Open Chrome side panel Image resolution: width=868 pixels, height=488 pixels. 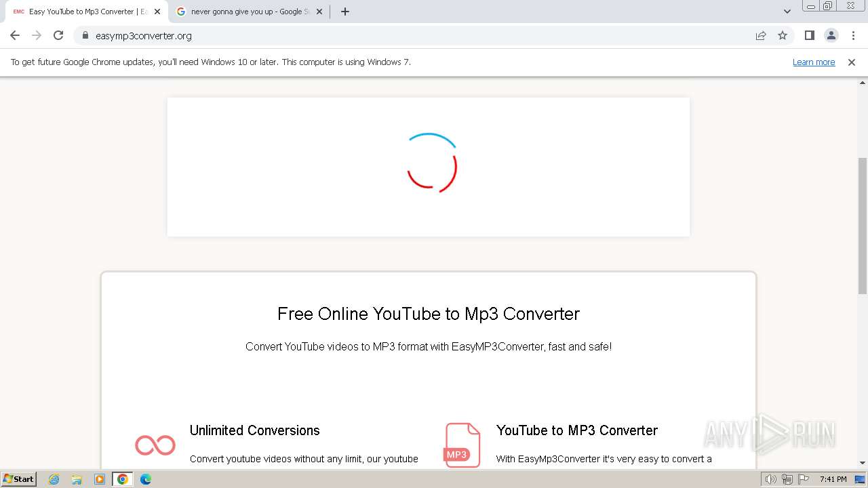point(809,35)
